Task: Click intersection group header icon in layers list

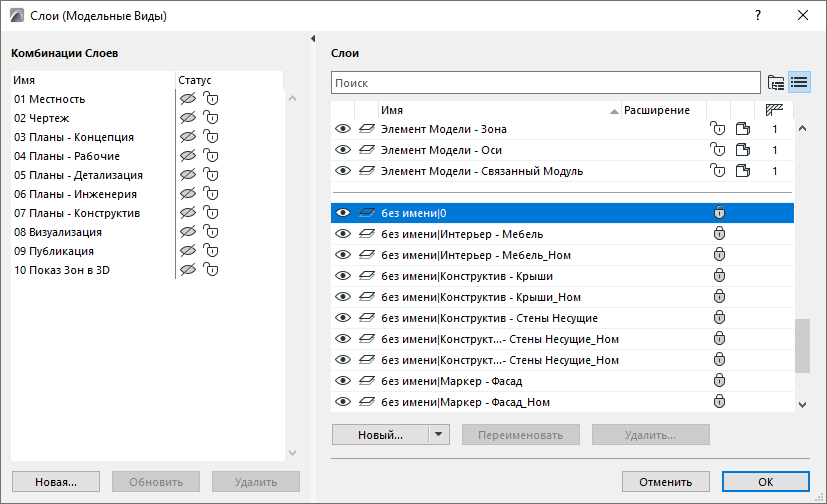Action: [x=774, y=109]
